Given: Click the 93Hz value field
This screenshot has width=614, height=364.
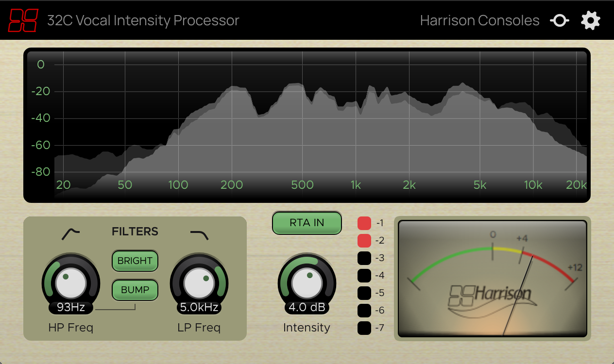Looking at the screenshot, I should coord(71,307).
